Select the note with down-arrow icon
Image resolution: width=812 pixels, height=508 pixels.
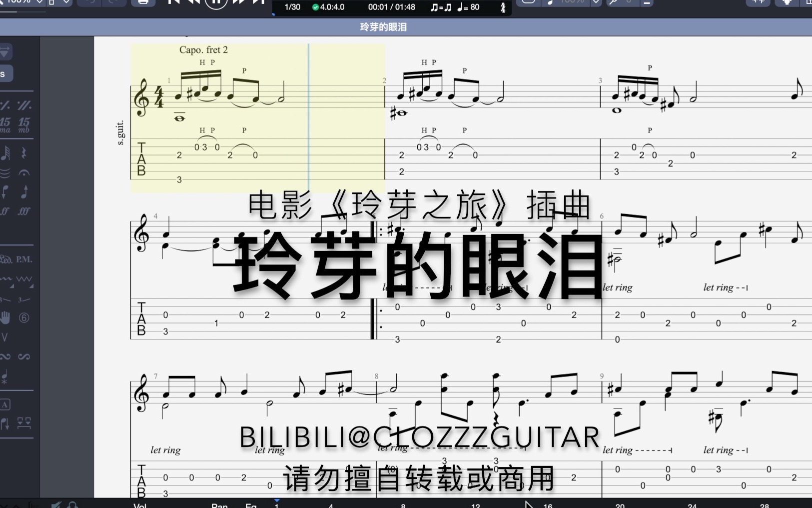5,423
